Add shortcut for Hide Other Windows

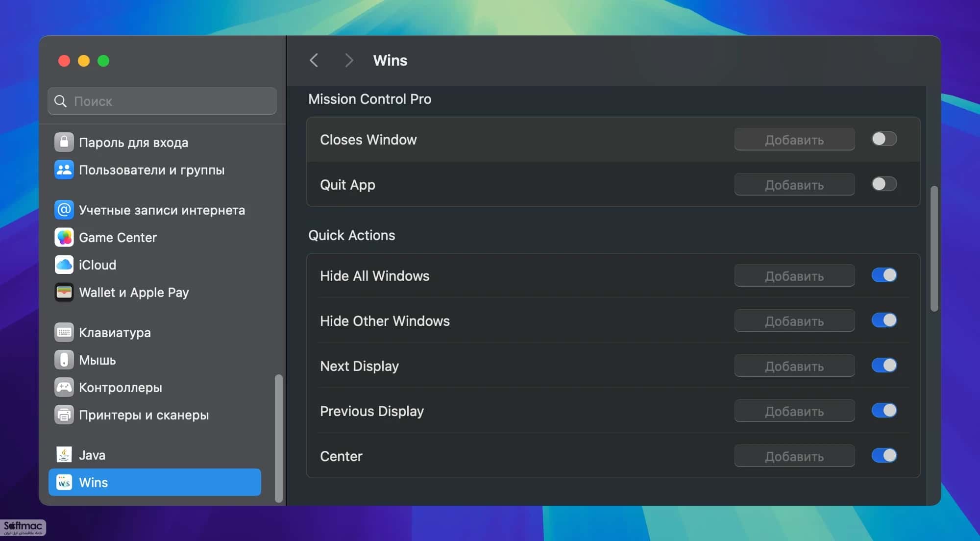794,321
